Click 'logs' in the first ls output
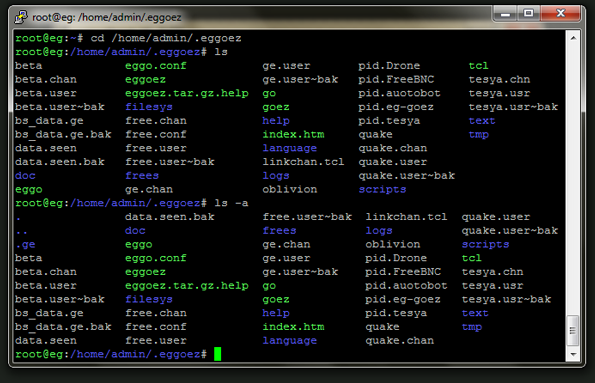 (x=276, y=176)
